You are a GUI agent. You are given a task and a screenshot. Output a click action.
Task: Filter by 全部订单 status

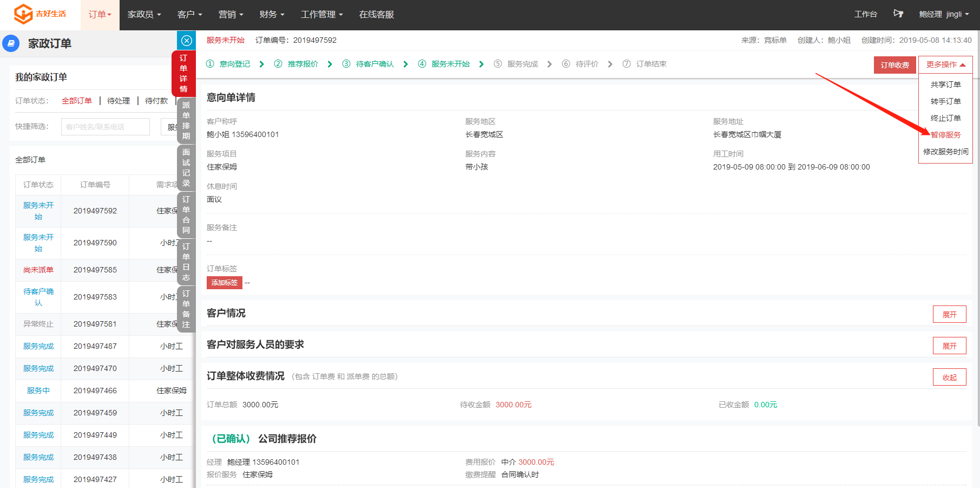point(77,101)
